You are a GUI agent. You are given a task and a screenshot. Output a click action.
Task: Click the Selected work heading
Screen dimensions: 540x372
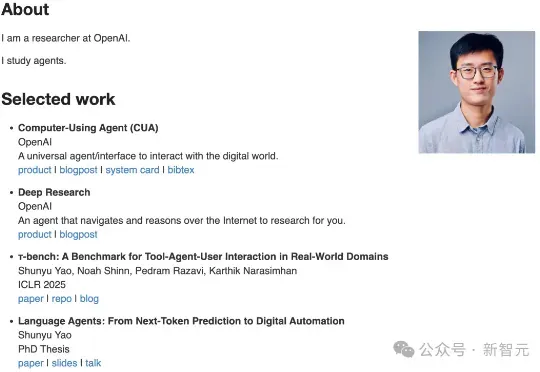[x=58, y=99]
